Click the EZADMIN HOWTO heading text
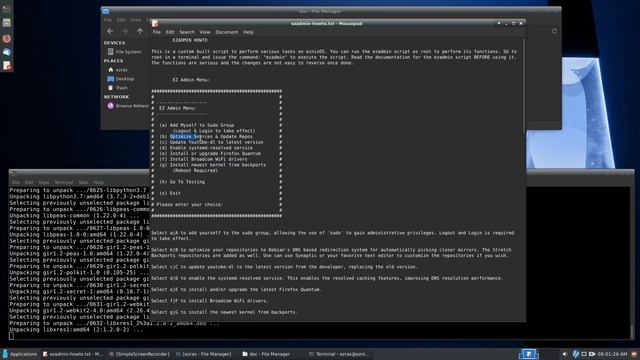The image size is (640, 360). 190,40
